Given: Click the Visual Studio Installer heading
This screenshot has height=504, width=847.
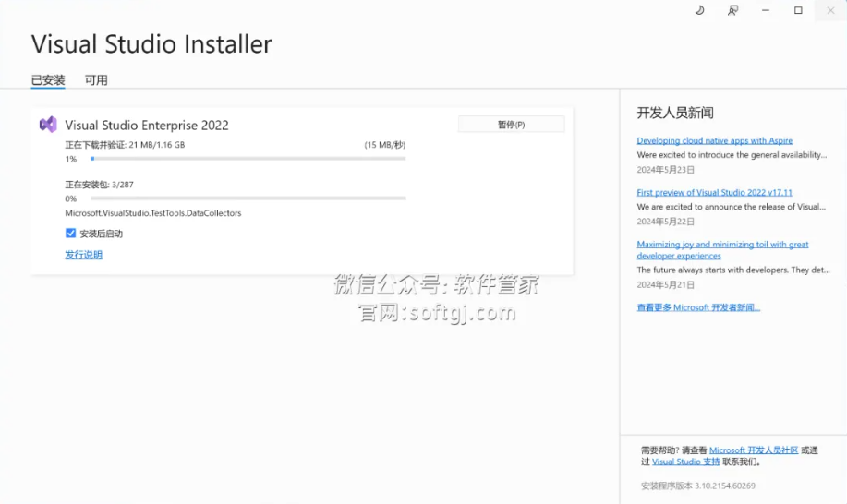Looking at the screenshot, I should (151, 44).
